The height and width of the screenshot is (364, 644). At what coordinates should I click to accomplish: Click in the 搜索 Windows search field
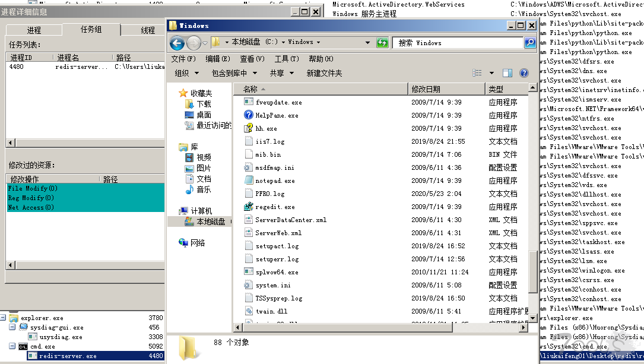458,42
